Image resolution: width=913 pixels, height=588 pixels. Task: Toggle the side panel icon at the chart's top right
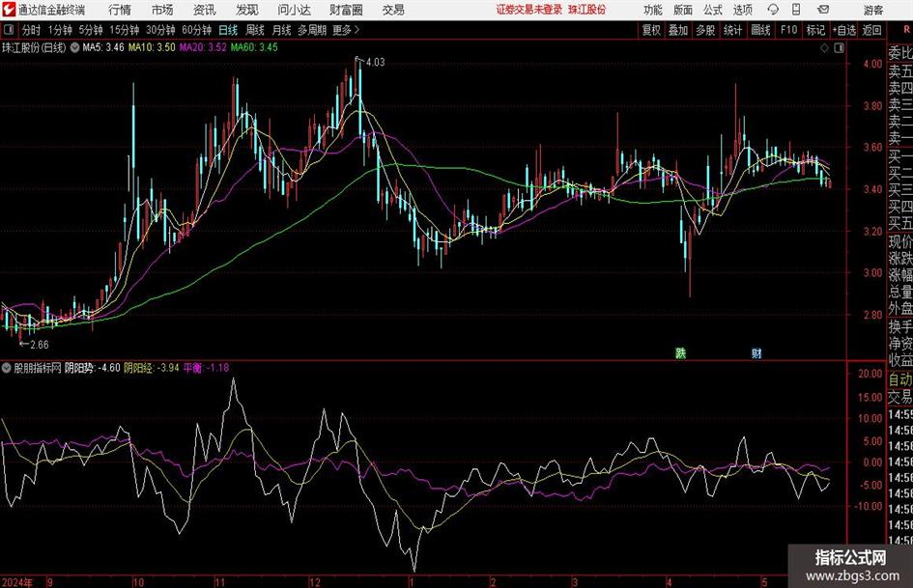[x=839, y=48]
